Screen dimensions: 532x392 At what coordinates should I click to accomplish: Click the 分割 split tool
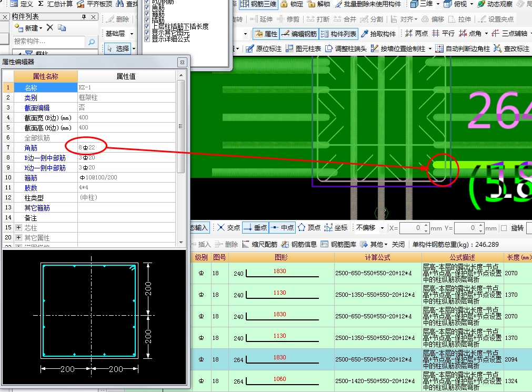(x=372, y=19)
